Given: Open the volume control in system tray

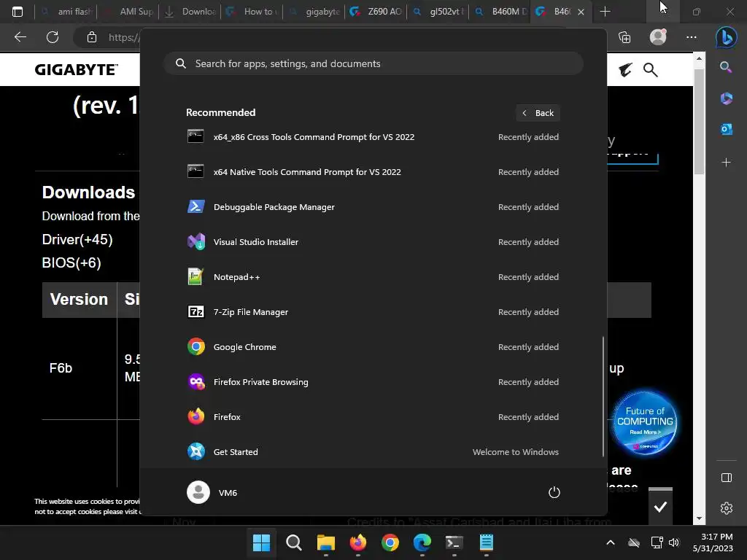Looking at the screenshot, I should 674,542.
